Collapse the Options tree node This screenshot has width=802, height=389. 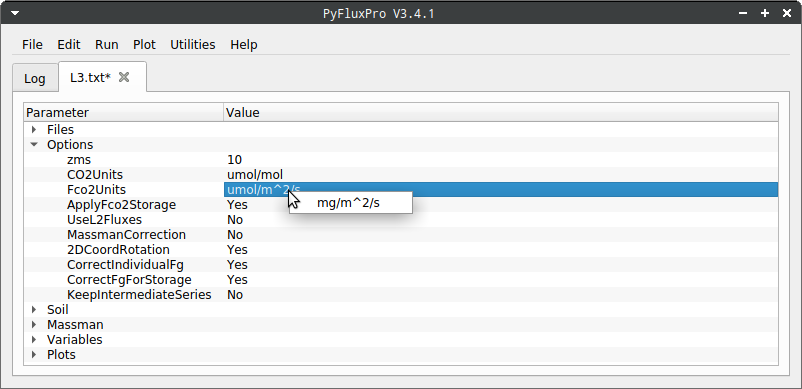[x=34, y=145]
